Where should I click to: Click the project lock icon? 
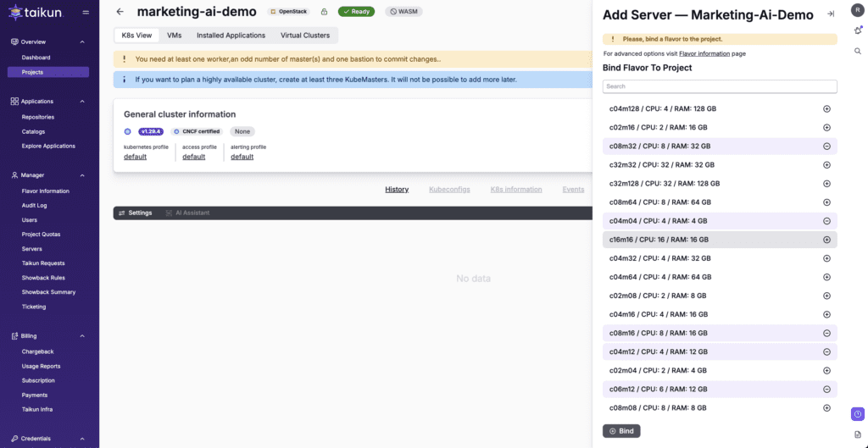(x=324, y=12)
